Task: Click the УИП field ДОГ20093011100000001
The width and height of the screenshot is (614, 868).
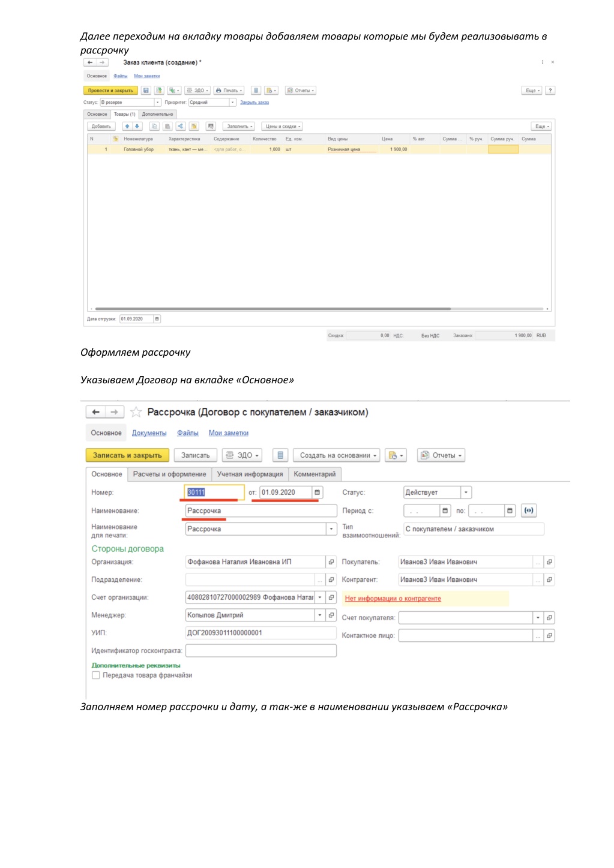Action: [261, 633]
